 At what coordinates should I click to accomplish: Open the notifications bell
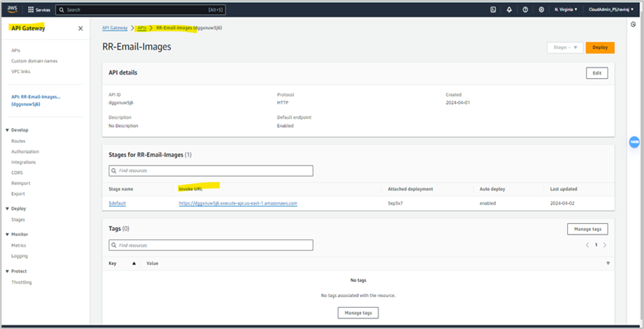point(510,9)
